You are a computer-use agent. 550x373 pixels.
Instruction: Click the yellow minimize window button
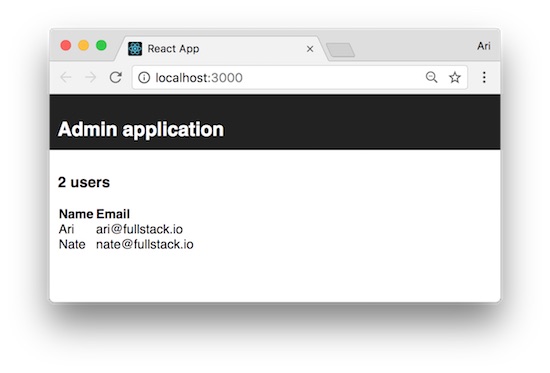[83, 46]
